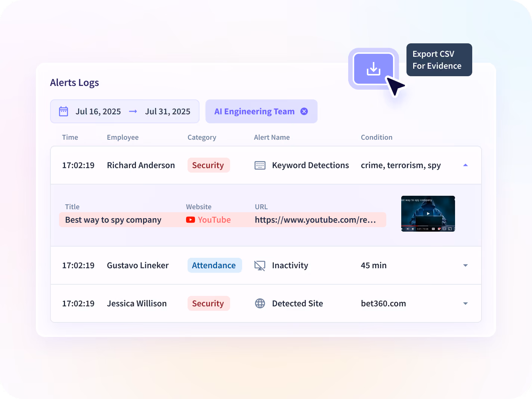Remove the AI Engineering Team filter
532x399 pixels.
304,111
